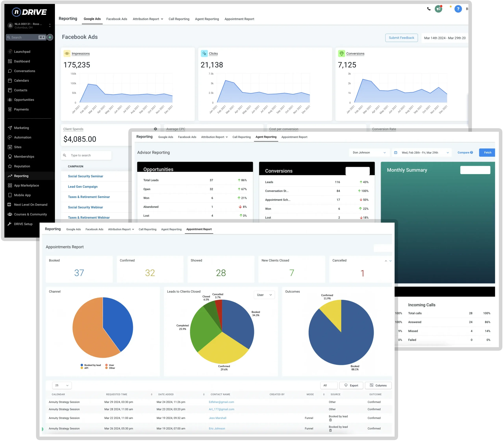The image size is (504, 442).
Task: Open Dashboard in the sidebar
Action: (x=22, y=61)
